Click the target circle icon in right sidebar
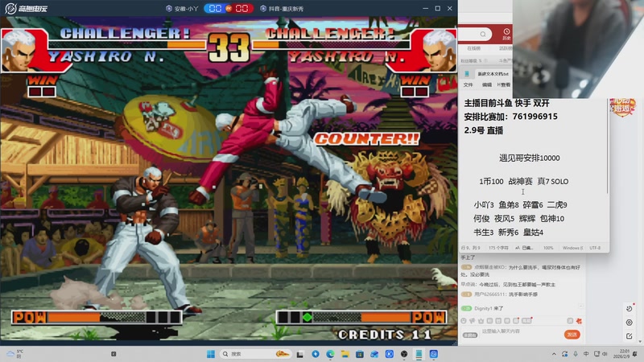This screenshot has width=644, height=362. [x=630, y=323]
